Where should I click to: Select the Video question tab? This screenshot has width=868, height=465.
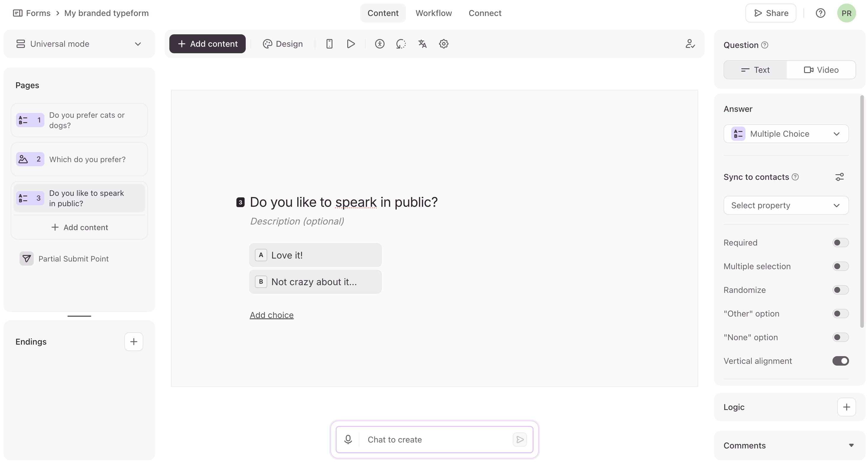tap(821, 70)
